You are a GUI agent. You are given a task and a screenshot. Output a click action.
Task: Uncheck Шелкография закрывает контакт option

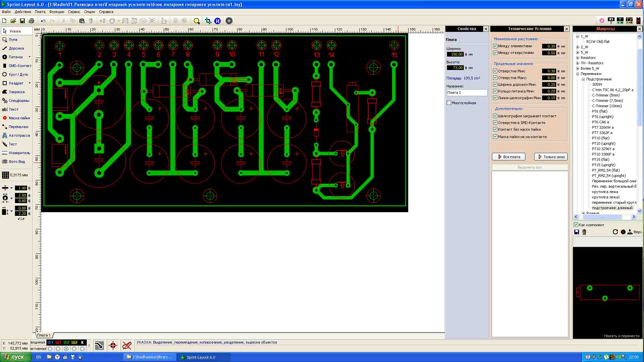(x=495, y=116)
